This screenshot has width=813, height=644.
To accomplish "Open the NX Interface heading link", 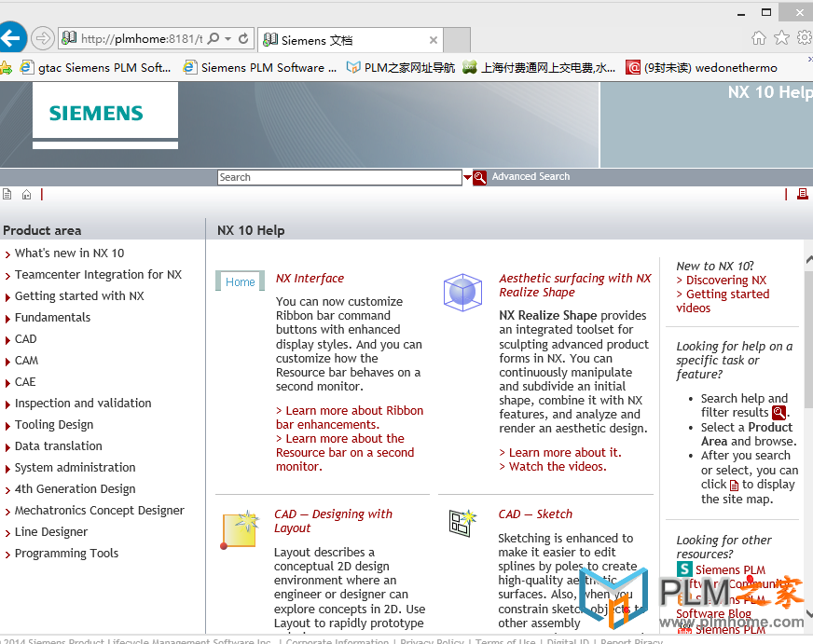I will [x=310, y=279].
